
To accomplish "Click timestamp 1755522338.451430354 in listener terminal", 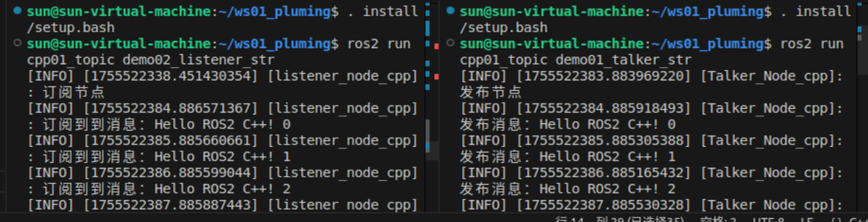I will [171, 76].
